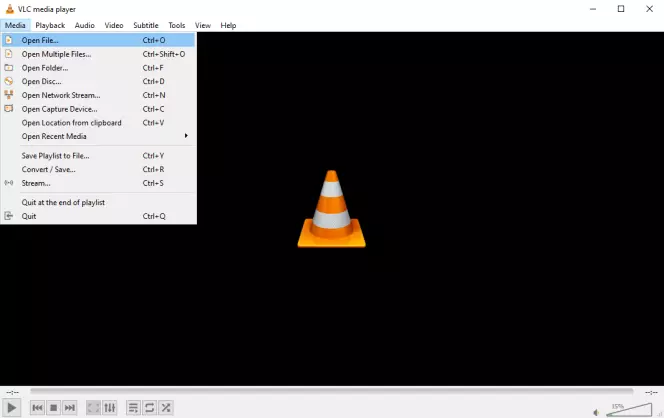This screenshot has height=418, width=664.
Task: Click Quit in the Media menu
Action: tap(29, 216)
